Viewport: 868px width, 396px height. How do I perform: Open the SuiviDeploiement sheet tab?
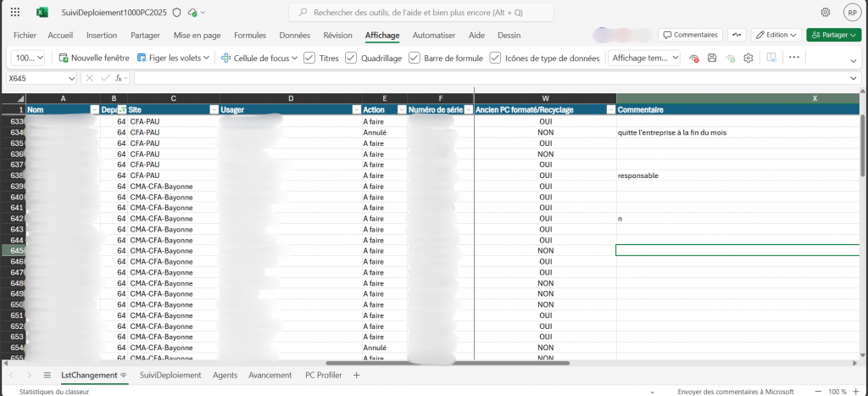pos(170,376)
